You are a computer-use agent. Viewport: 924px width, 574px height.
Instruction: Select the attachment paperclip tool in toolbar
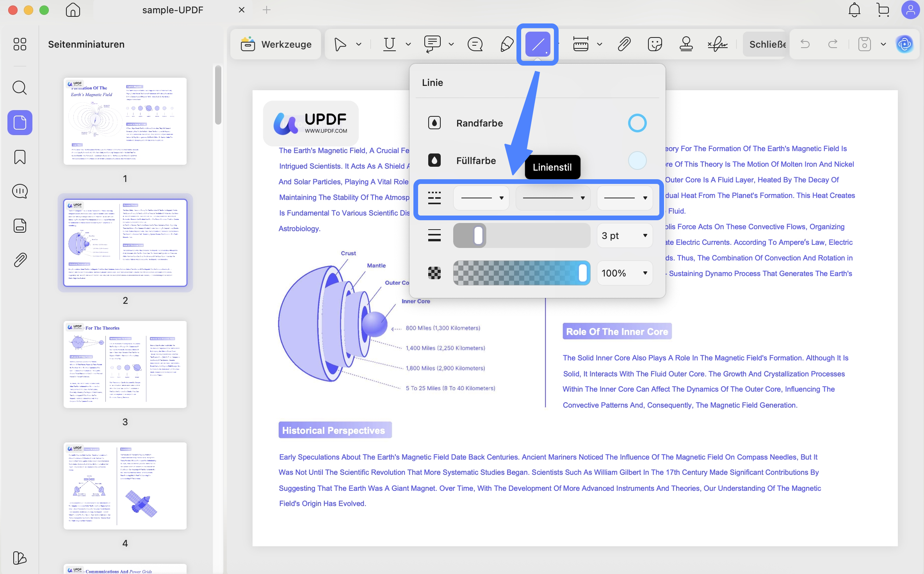point(624,44)
